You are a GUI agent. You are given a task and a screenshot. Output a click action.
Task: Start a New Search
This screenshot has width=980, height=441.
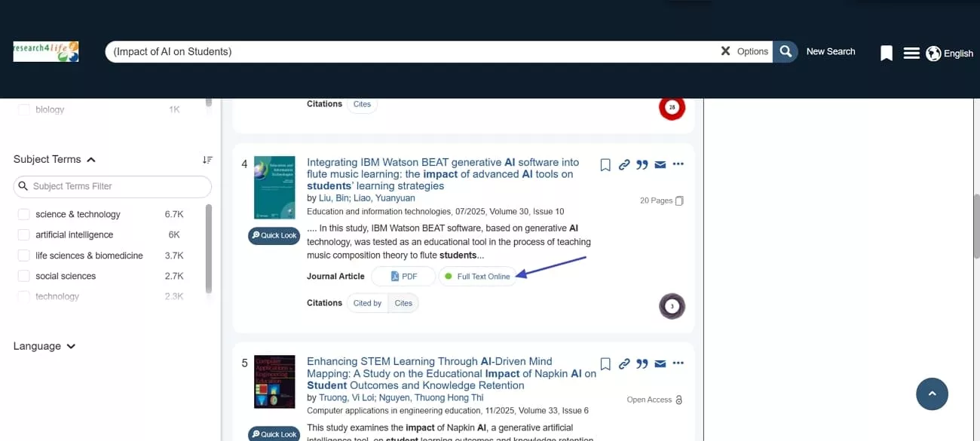click(831, 51)
